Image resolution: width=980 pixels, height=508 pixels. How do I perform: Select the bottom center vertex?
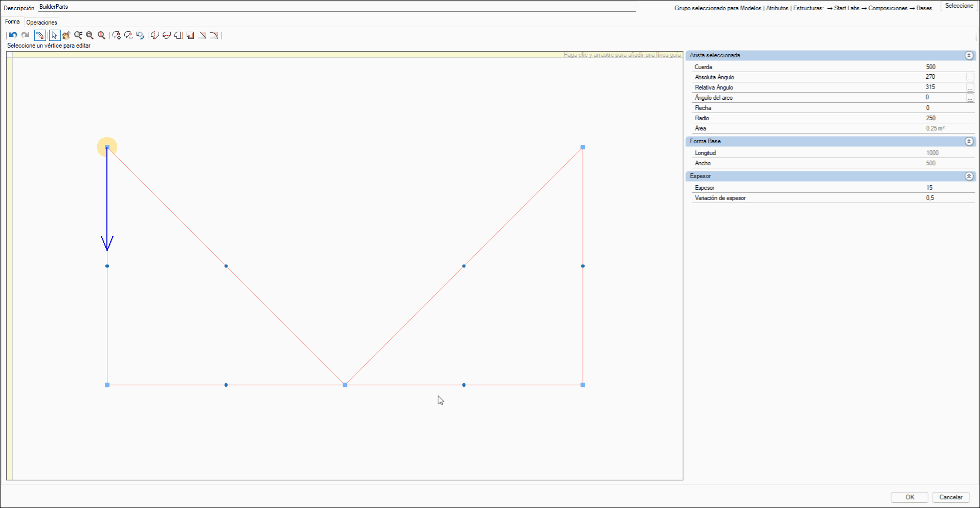point(345,385)
